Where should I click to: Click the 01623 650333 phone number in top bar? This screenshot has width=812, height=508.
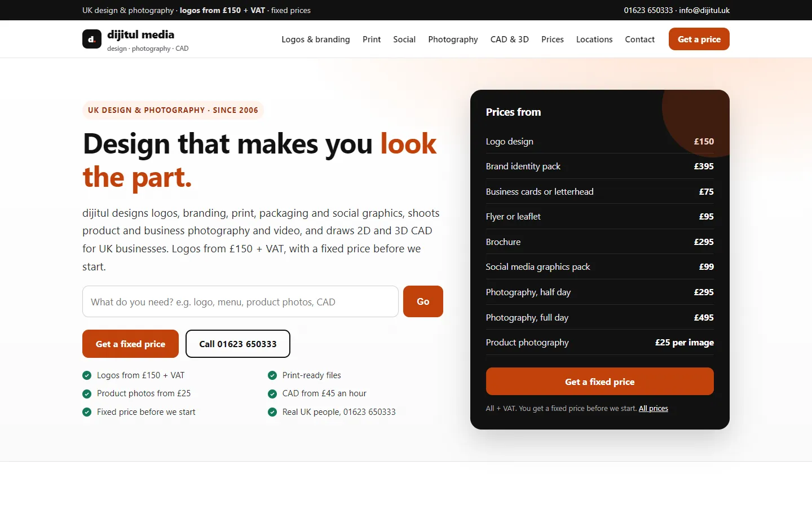click(648, 10)
